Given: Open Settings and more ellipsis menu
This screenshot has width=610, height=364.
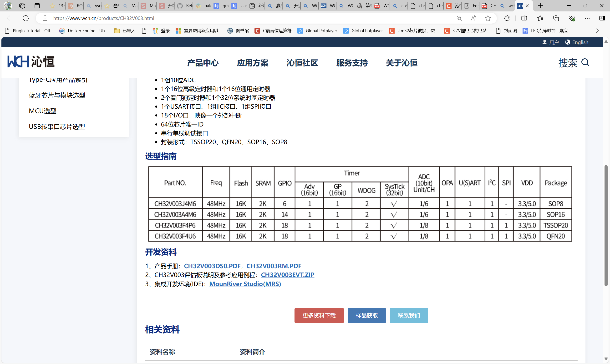Looking at the screenshot, I should (x=587, y=18).
